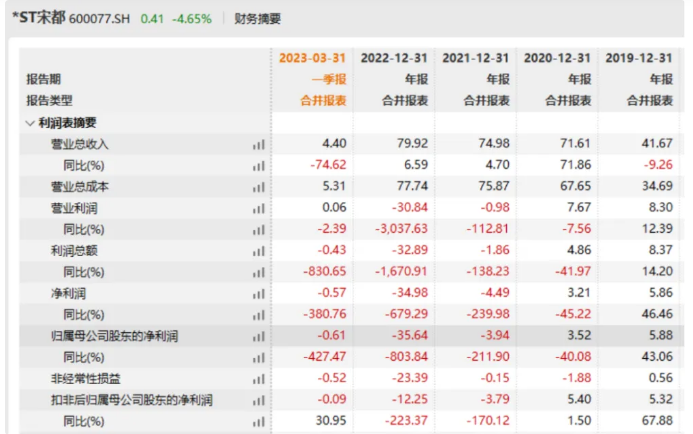Click net profit value -34.98

(x=409, y=293)
